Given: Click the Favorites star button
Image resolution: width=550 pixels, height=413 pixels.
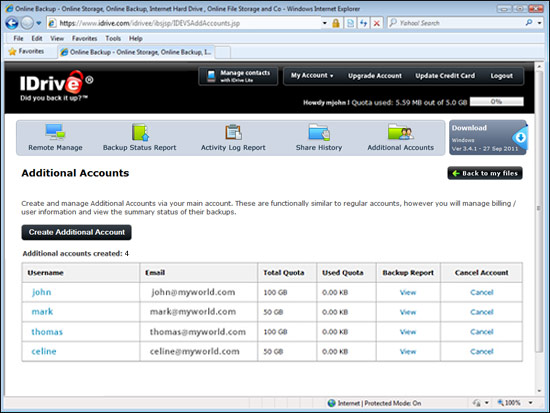Looking at the screenshot, I should pyautogui.click(x=27, y=52).
